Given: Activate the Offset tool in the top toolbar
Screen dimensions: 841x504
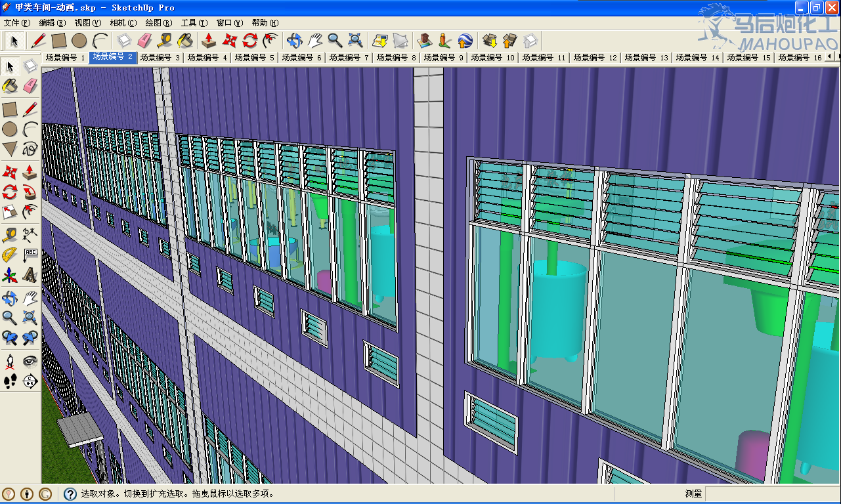Looking at the screenshot, I should (270, 41).
